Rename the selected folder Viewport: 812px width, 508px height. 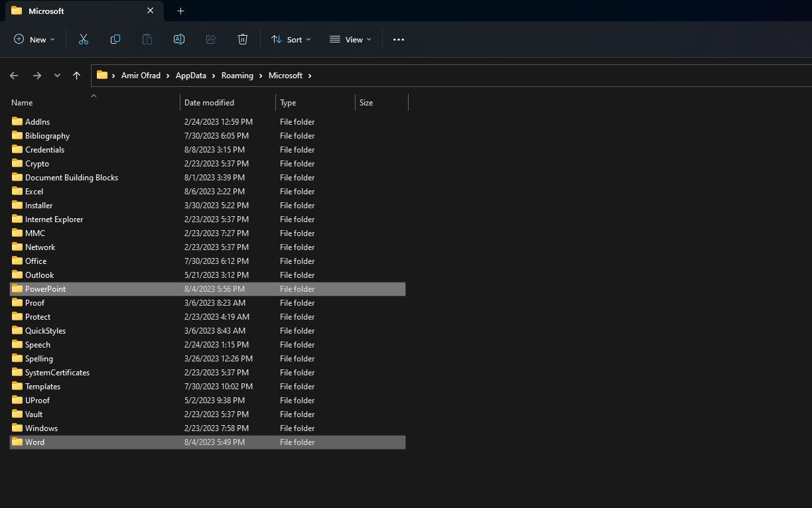tap(179, 39)
